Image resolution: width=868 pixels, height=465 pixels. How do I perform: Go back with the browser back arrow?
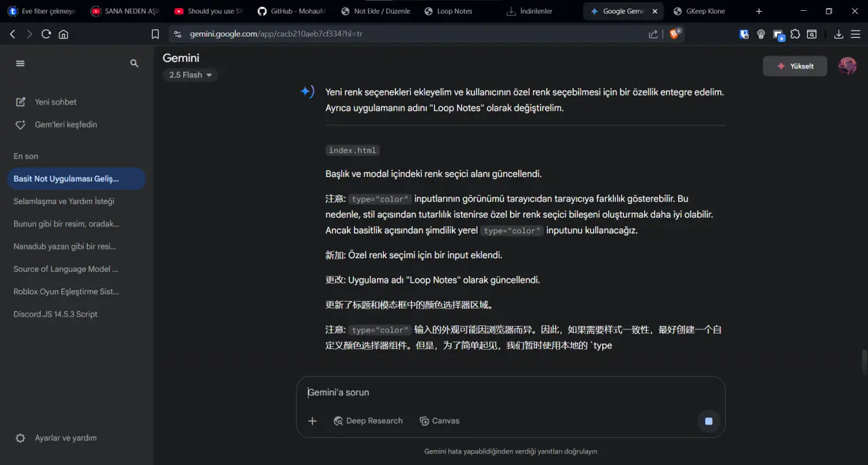click(12, 34)
